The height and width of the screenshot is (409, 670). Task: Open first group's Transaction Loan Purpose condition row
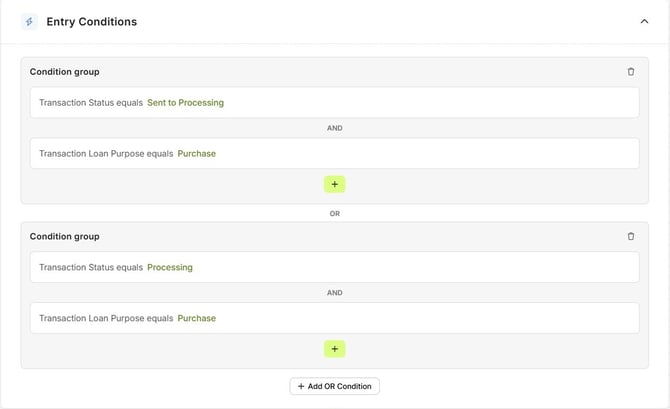click(x=334, y=154)
